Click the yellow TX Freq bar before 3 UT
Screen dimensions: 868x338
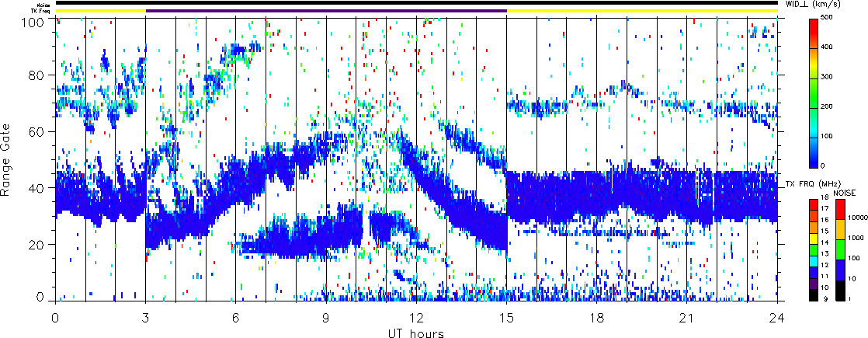100,10
